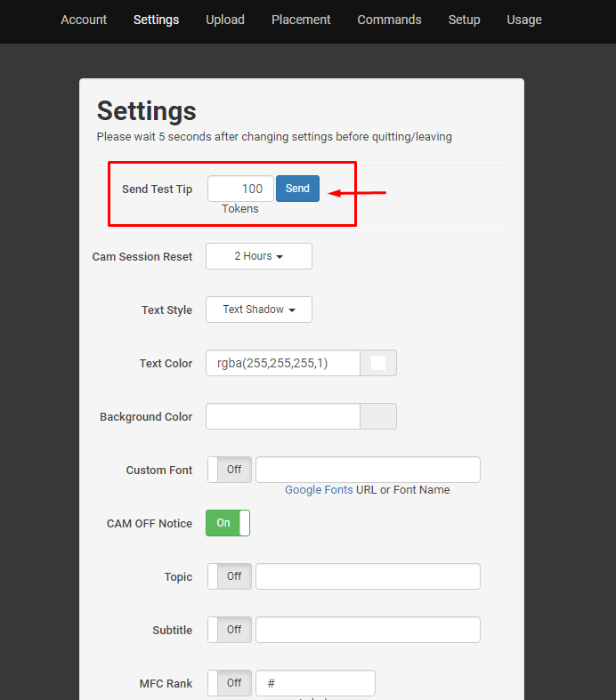Open the Google Fonts link
Screen dimensions: 616x700
tap(319, 490)
